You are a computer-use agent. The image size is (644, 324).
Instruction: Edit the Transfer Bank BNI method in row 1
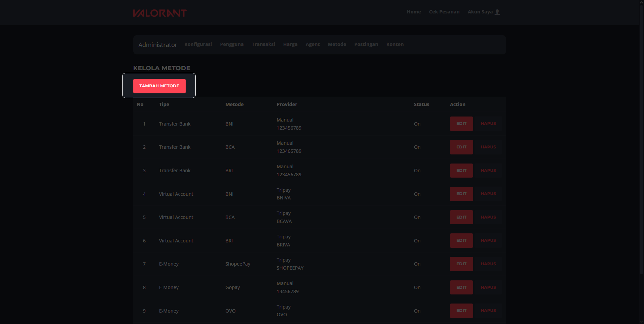[x=461, y=124]
